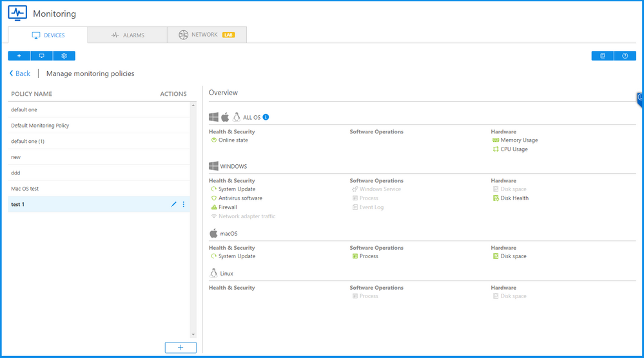Open more actions menu for 'test 1'

click(184, 204)
